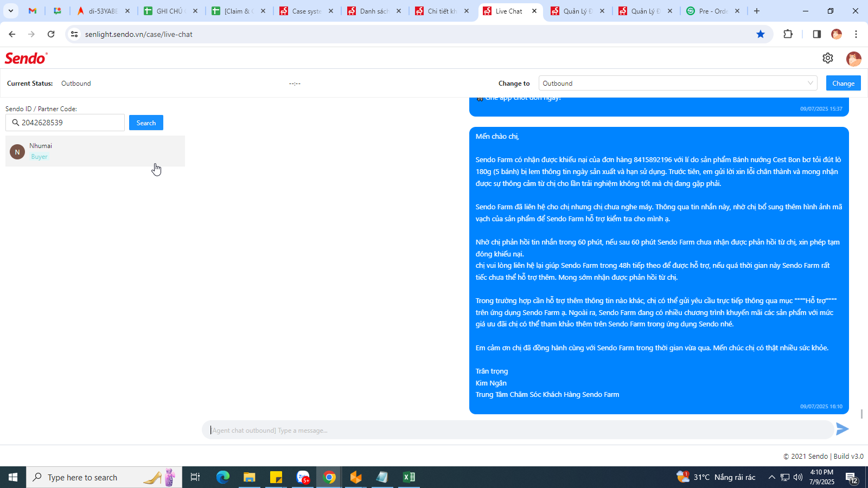Open volume control in system tray
Image resolution: width=868 pixels, height=488 pixels.
(798, 477)
